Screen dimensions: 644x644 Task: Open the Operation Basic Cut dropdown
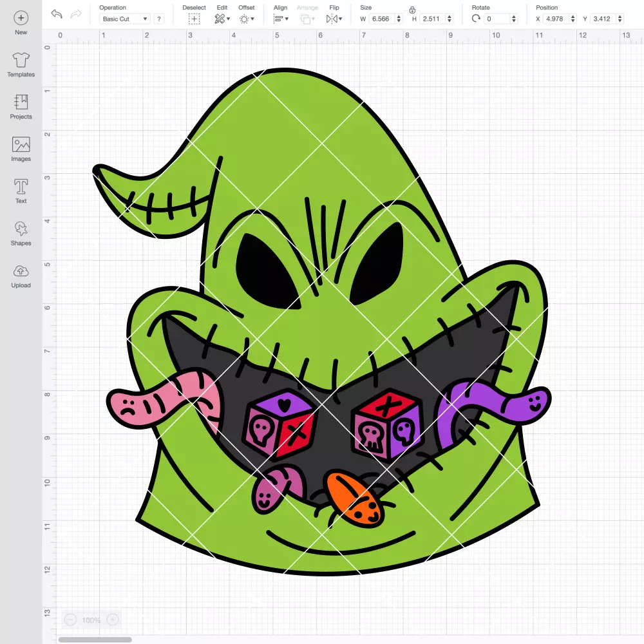[x=124, y=19]
